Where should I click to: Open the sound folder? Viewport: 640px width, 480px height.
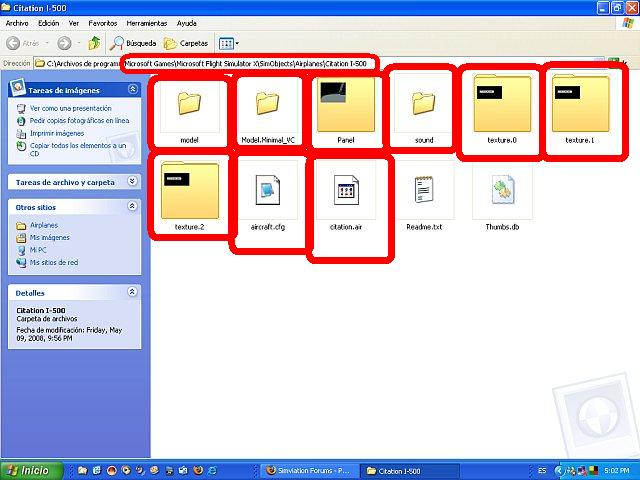point(424,104)
